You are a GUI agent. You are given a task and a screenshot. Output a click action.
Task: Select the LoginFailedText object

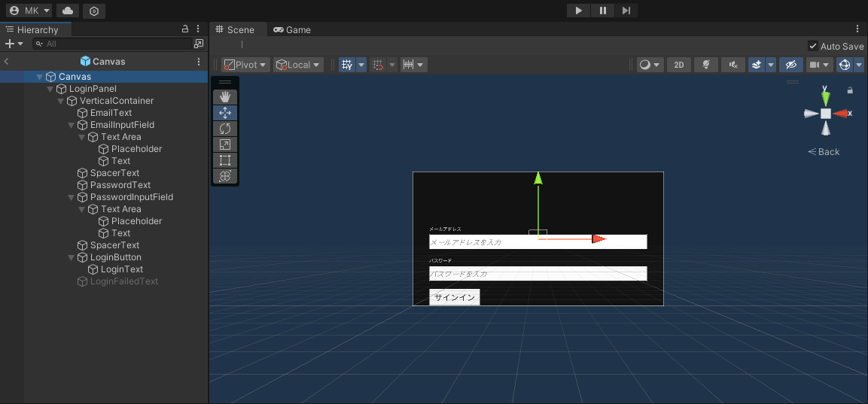124,281
